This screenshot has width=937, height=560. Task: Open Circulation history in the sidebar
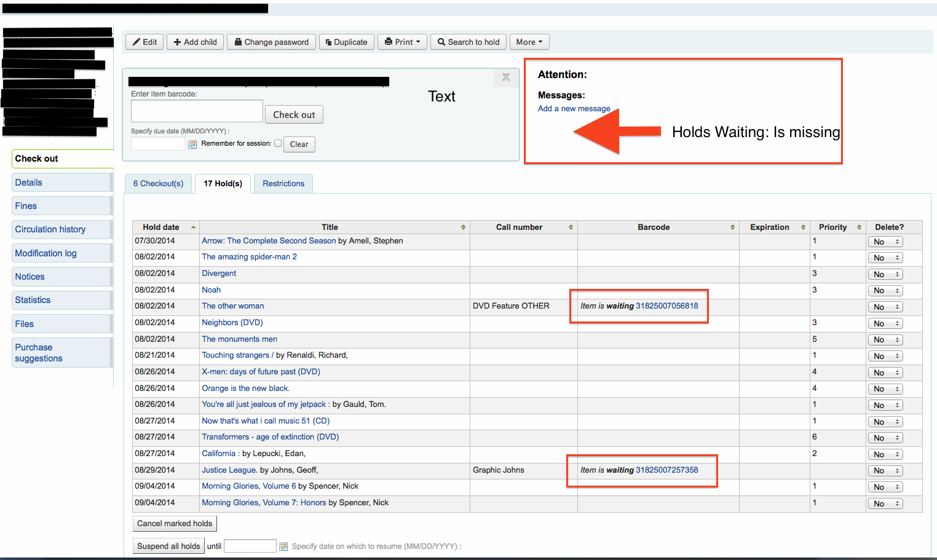[x=50, y=229]
